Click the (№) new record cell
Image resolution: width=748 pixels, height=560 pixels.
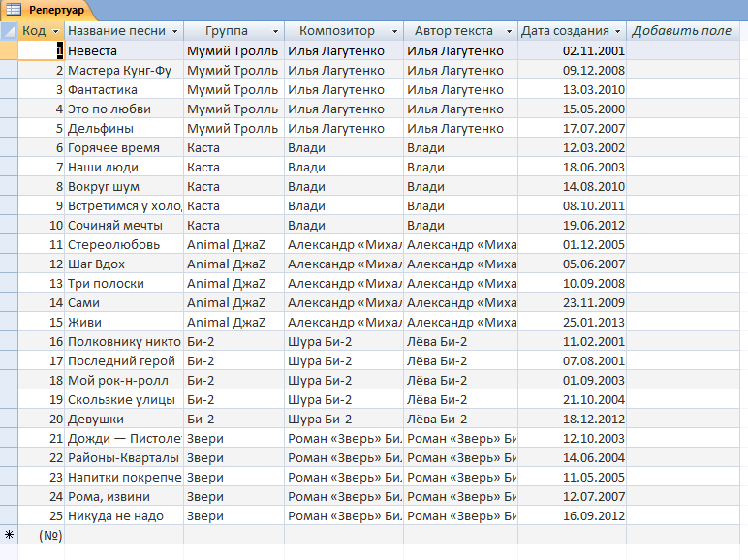[41, 535]
